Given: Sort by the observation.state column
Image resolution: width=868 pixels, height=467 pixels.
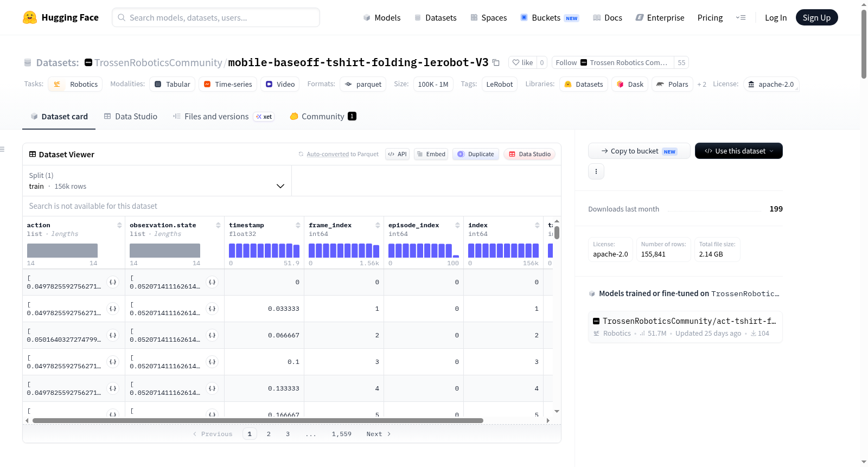Looking at the screenshot, I should tap(218, 225).
